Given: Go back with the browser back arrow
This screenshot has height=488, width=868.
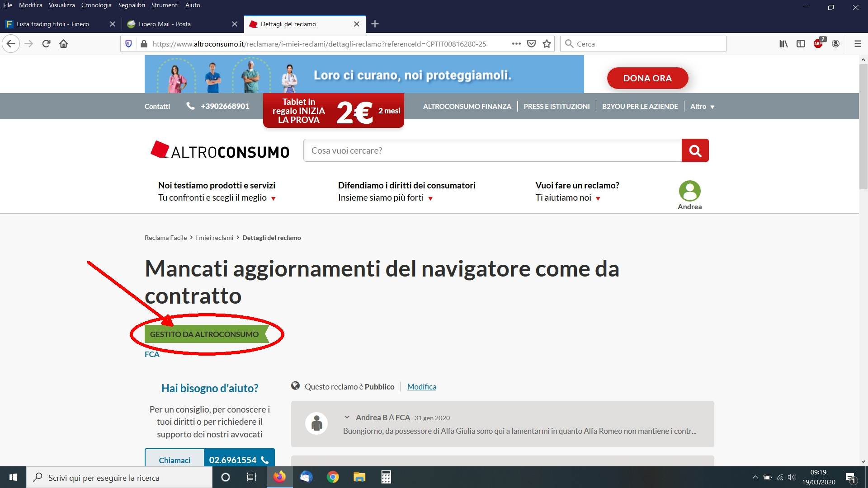Looking at the screenshot, I should tap(11, 44).
